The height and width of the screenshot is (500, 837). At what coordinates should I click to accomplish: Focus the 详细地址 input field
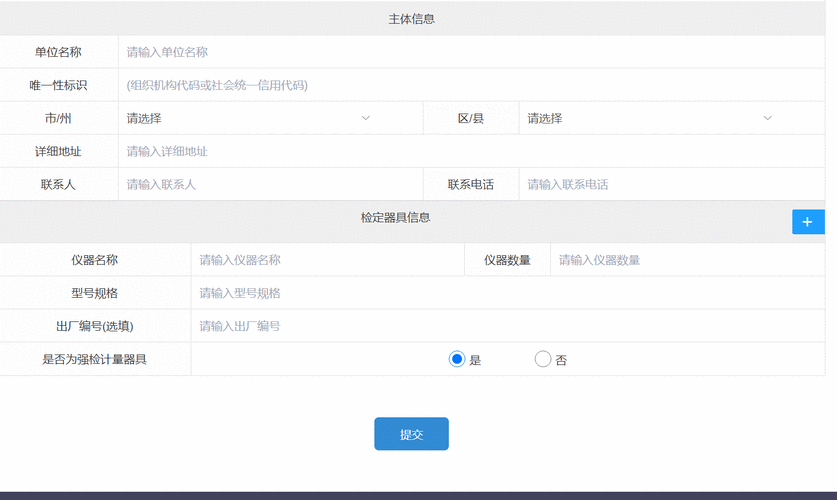472,152
